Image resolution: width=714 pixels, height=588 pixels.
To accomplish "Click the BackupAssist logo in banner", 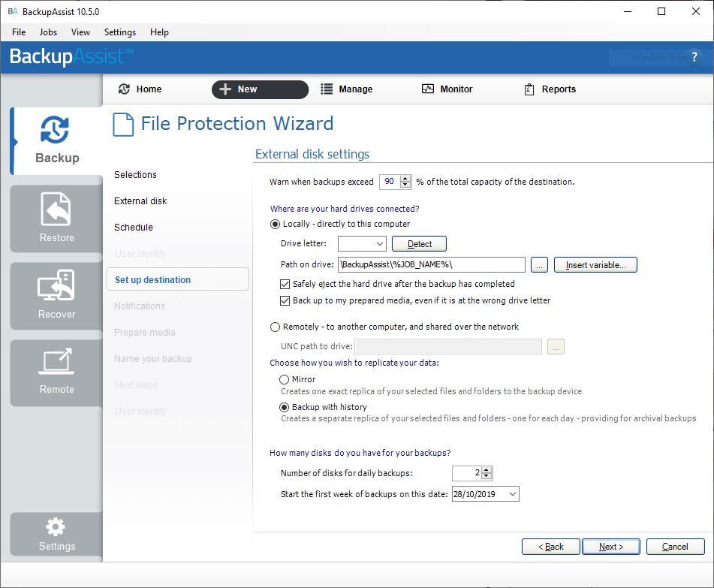I will pos(71,56).
